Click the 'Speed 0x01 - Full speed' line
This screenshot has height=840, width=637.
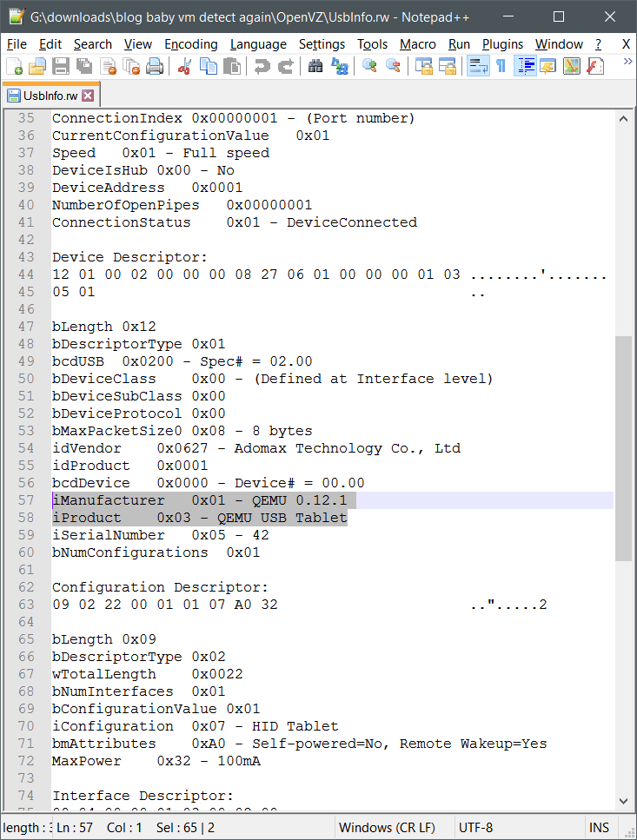pos(160,153)
